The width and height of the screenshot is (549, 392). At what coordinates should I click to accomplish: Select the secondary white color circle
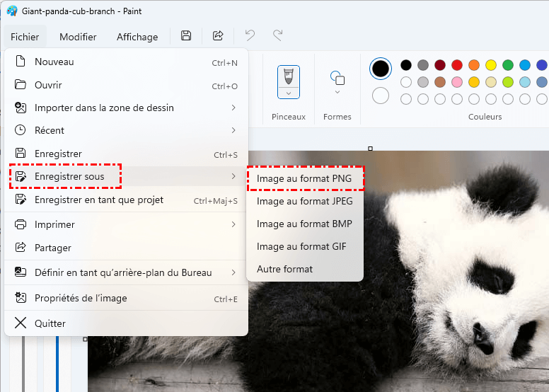(381, 96)
